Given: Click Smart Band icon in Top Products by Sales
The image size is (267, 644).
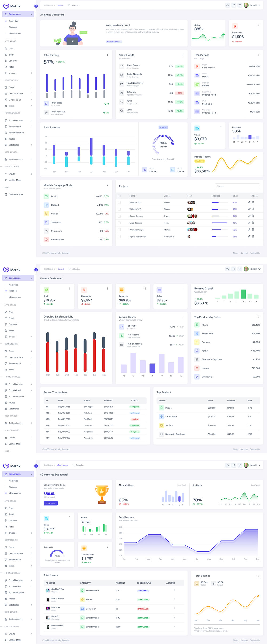Looking at the screenshot, I should [x=197, y=334].
